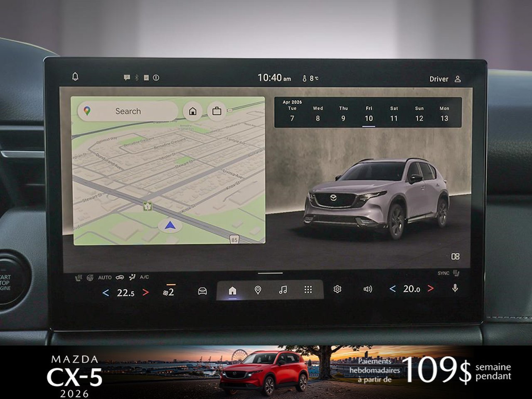532x399 pixels.
Task: Tap the Driver profile label
Action: pos(438,79)
